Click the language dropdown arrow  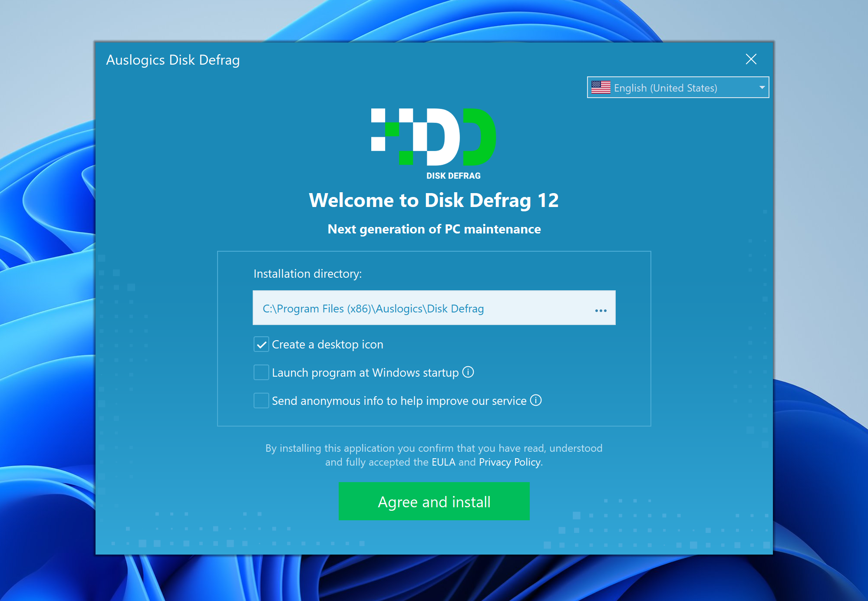click(x=762, y=88)
